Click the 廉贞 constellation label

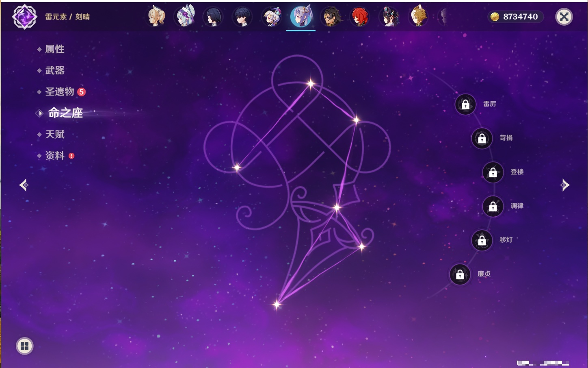tap(484, 274)
